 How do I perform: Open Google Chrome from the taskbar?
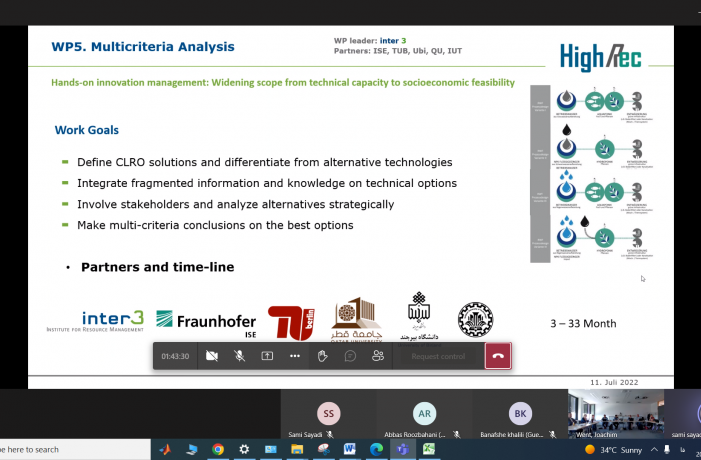coord(218,449)
